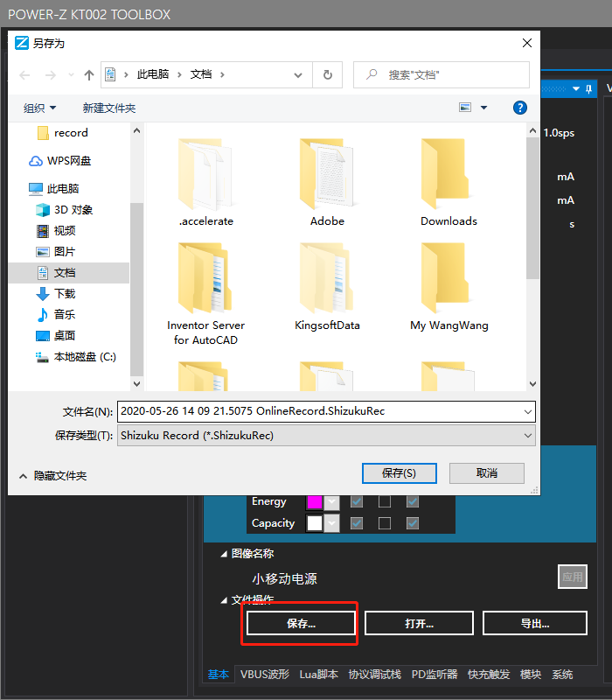The width and height of the screenshot is (612, 700).
Task: Click 取消 to cancel saving
Action: coord(487,473)
